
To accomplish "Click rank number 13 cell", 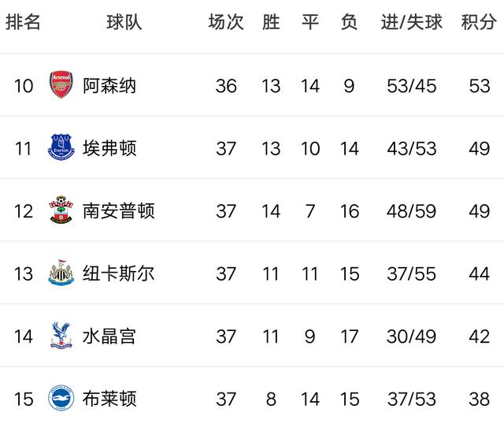I will 24,273.
